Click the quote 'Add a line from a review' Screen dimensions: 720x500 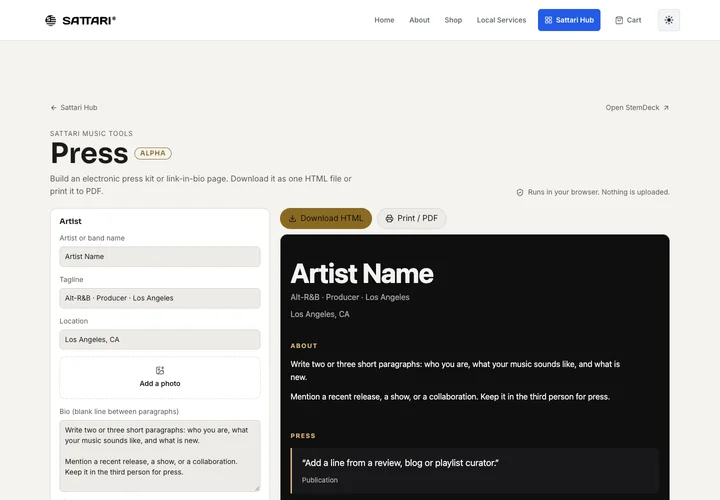400,463
